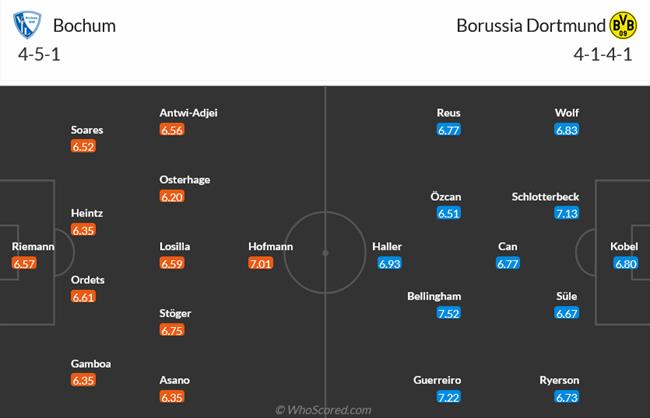Click player name Haller
The width and height of the screenshot is (650, 418).
[387, 246]
